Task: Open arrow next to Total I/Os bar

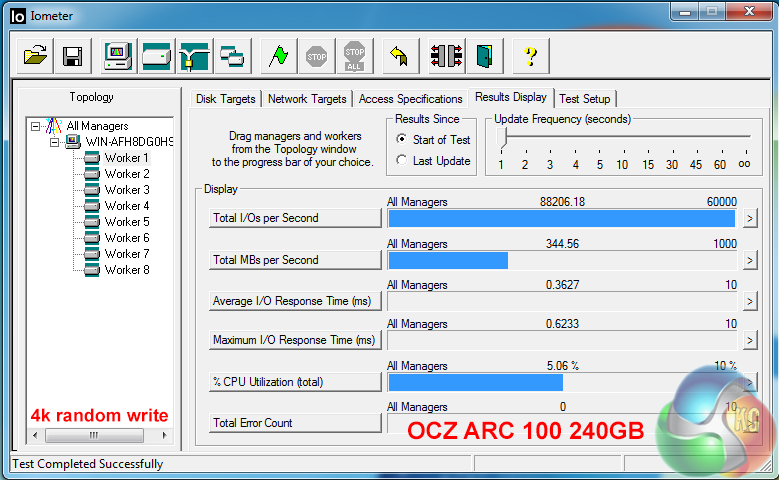Action: click(750, 218)
